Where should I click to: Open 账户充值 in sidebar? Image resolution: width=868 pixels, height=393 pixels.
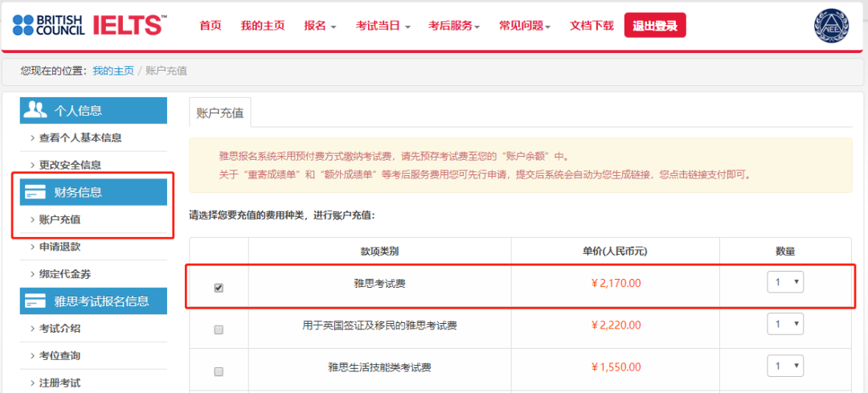pos(59,219)
